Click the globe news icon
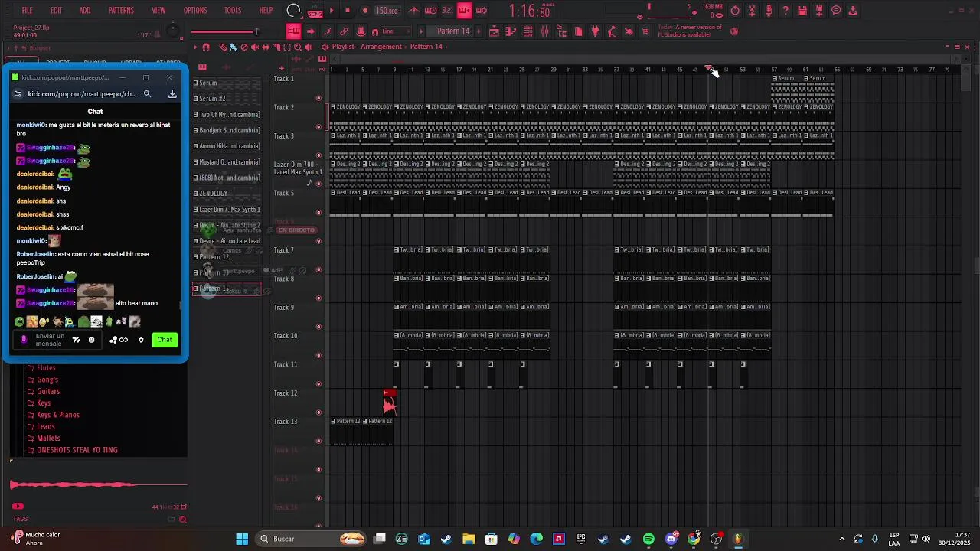This screenshot has width=980, height=551. tap(733, 31)
